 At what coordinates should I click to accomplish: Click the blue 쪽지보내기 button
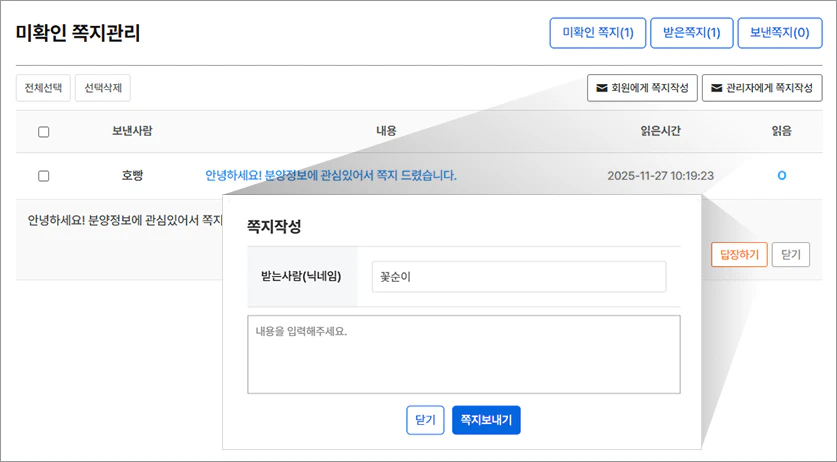click(486, 420)
